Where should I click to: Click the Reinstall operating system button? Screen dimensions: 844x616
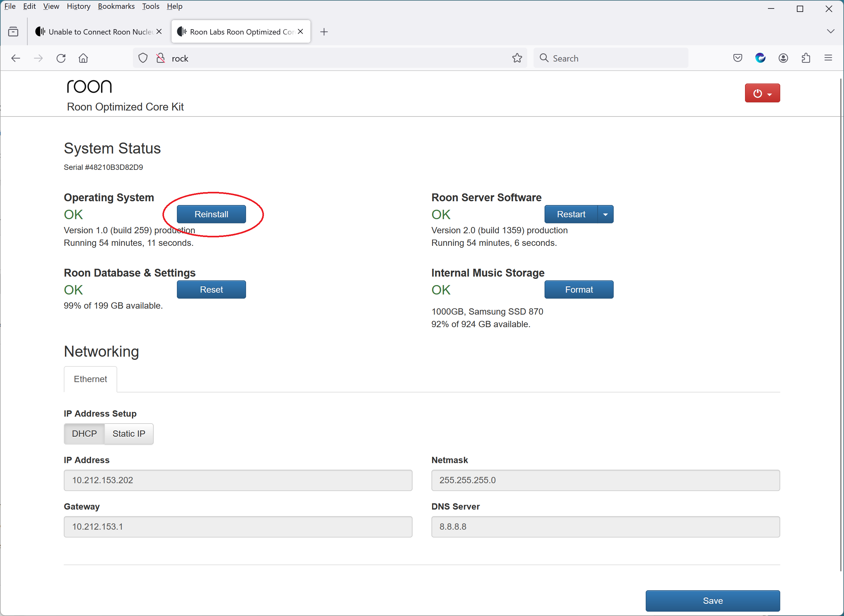click(x=211, y=214)
